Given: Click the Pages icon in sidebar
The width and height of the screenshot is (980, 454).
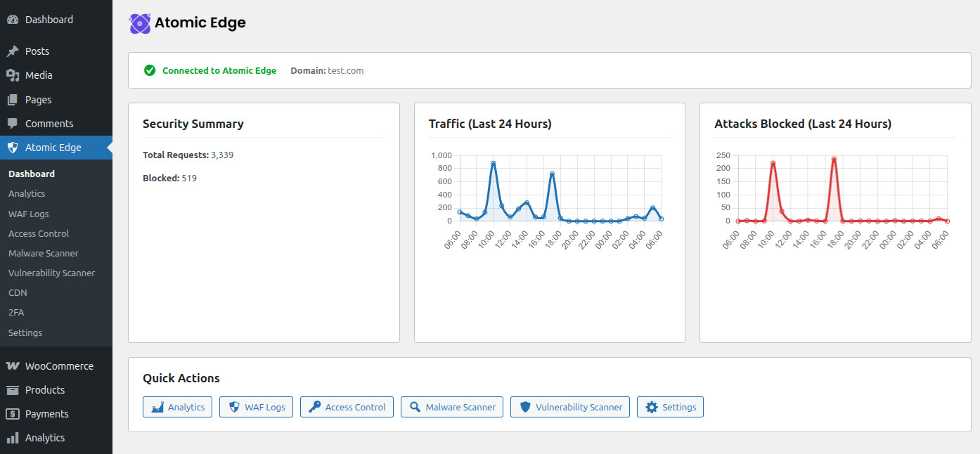Looking at the screenshot, I should [x=13, y=100].
